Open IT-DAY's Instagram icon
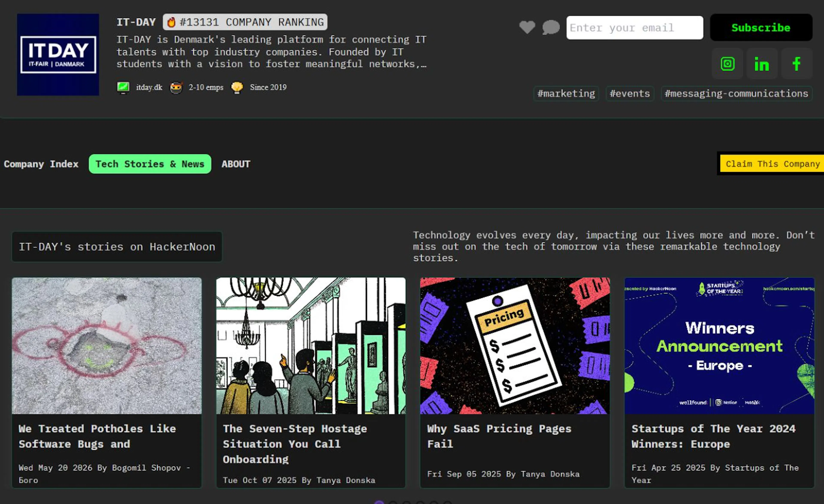The height and width of the screenshot is (504, 824). coord(727,63)
